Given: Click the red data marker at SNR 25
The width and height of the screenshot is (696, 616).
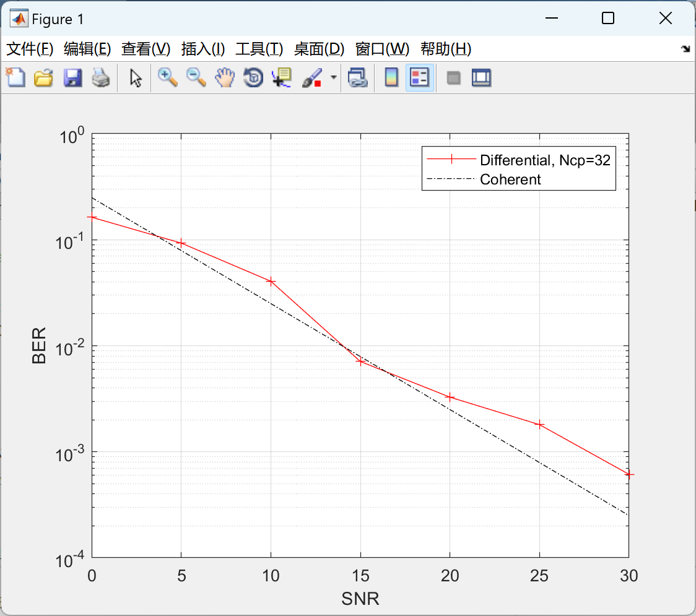Looking at the screenshot, I should 539,425.
